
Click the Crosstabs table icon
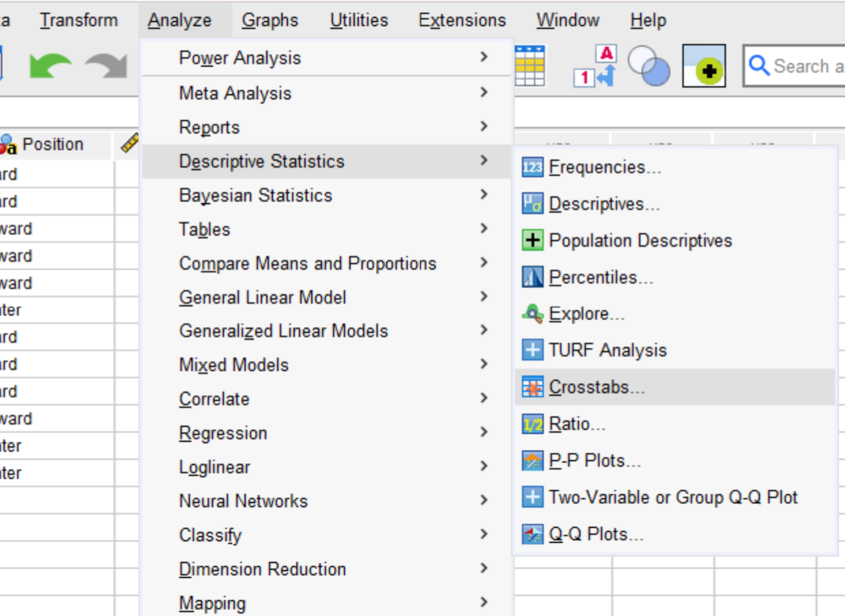click(x=532, y=386)
